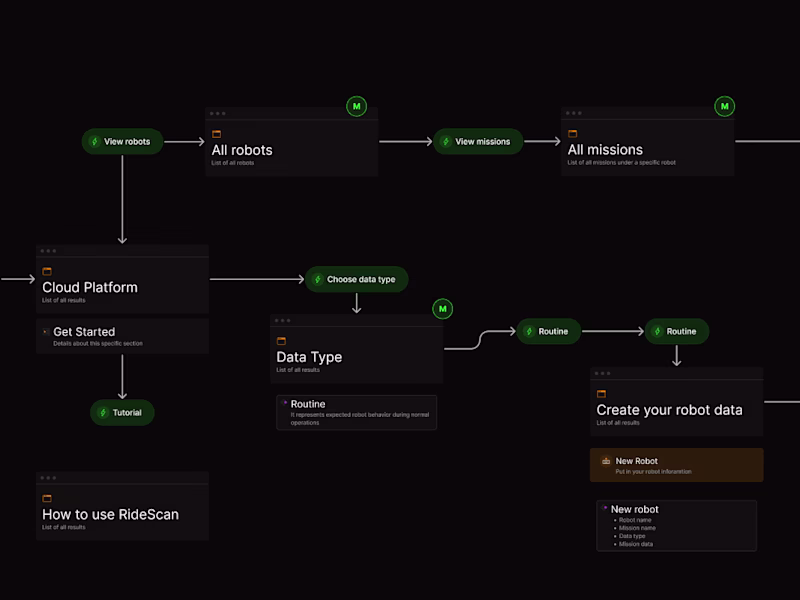The width and height of the screenshot is (800, 600).
Task: Click the New robot field list box
Action: (x=676, y=525)
